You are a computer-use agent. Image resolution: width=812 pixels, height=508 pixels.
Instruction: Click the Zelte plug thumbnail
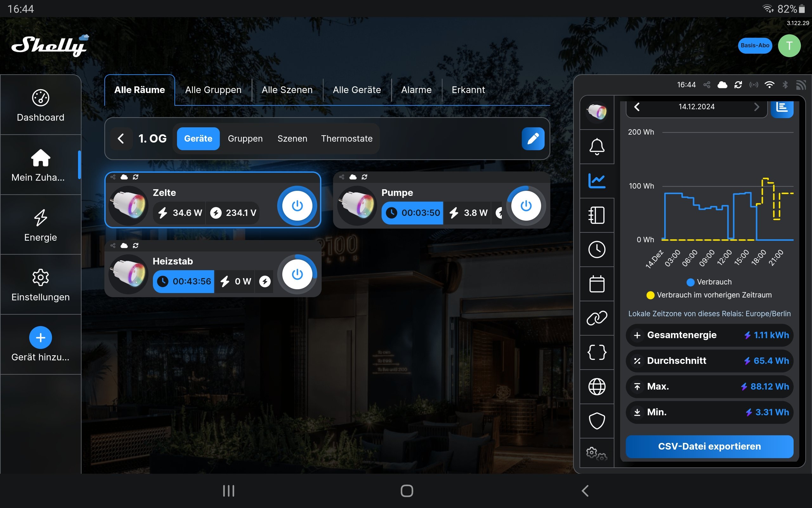[x=128, y=205]
